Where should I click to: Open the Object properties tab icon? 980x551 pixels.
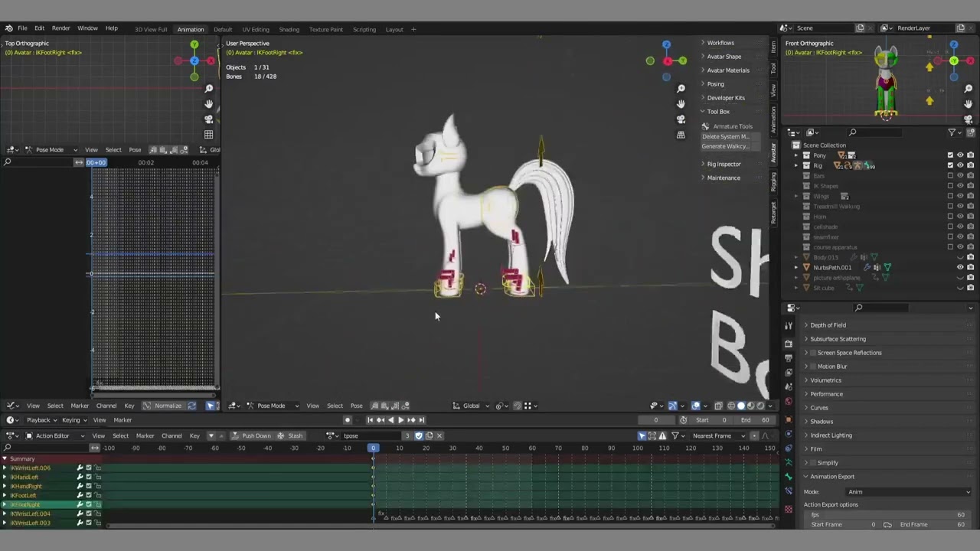click(x=789, y=419)
